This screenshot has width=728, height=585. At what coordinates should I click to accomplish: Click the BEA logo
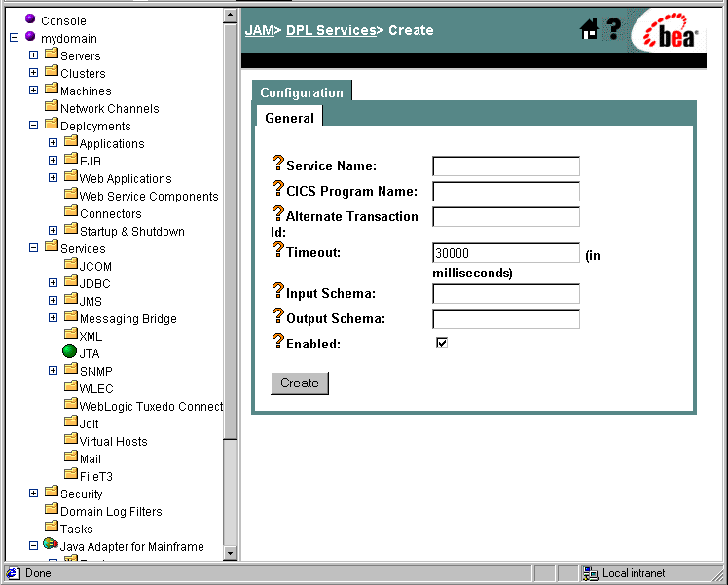669,31
